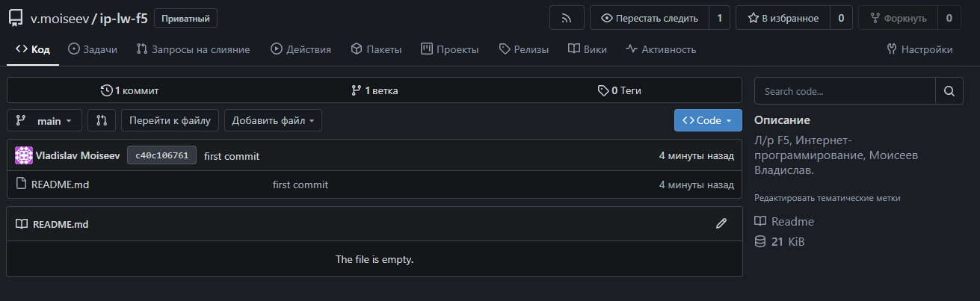Click into the Search code input field

point(845,91)
